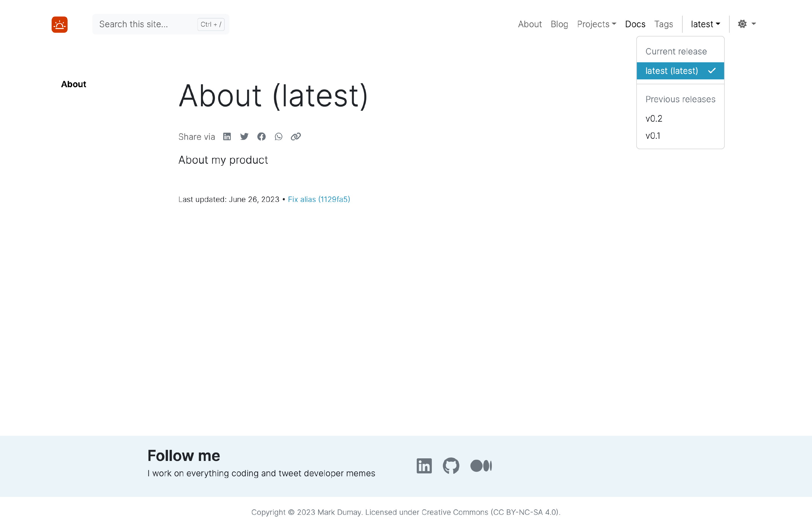Screen dimensions: 812x527
Task: Share the page via Facebook
Action: tap(261, 136)
